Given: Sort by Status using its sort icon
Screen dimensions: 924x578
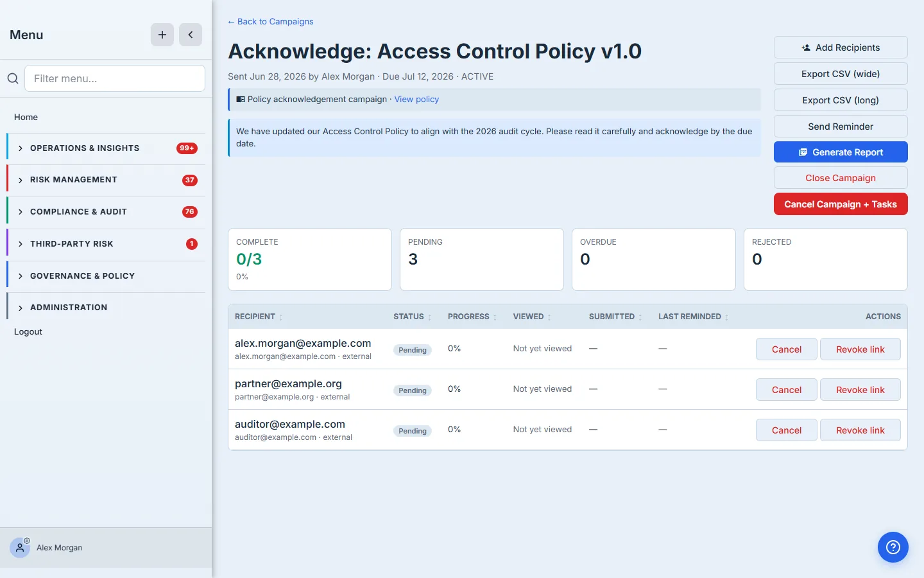Looking at the screenshot, I should point(429,317).
